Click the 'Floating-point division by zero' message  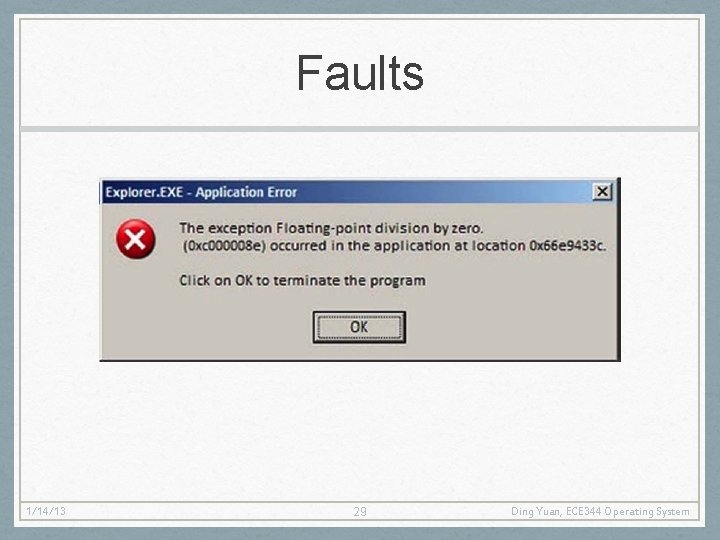tap(379, 228)
